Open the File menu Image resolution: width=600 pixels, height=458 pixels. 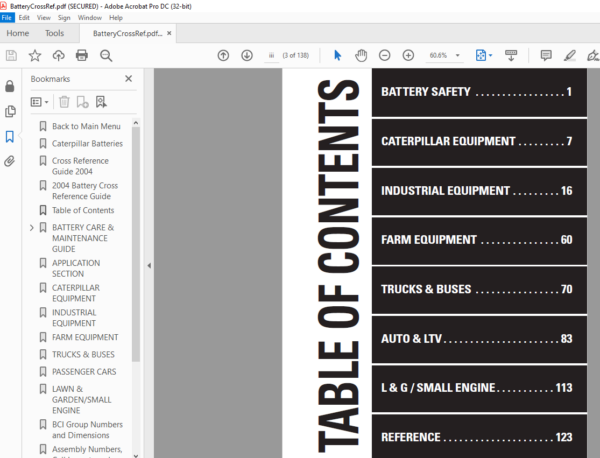click(7, 18)
